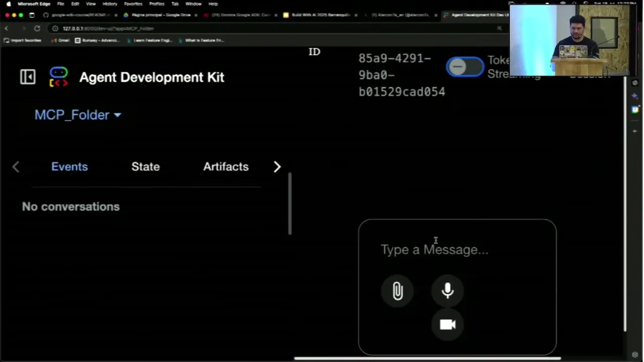Open Edge sidebar settings gear icon
The height and width of the screenshot is (362, 644).
tap(635, 355)
